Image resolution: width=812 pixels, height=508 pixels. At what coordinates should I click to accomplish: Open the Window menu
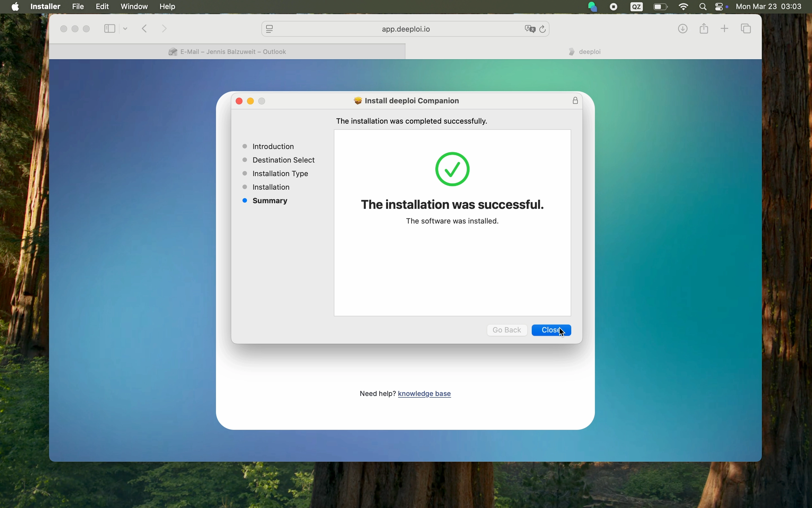134,7
